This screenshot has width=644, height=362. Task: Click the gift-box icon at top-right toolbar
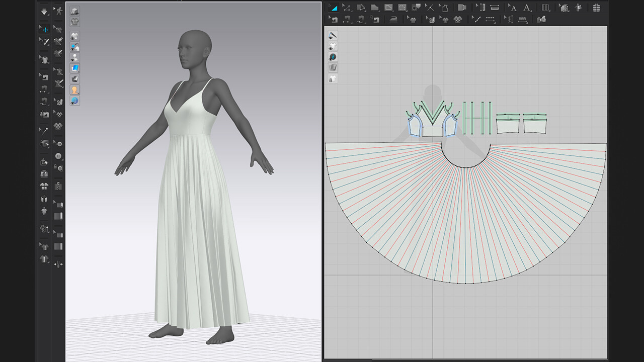tap(596, 8)
